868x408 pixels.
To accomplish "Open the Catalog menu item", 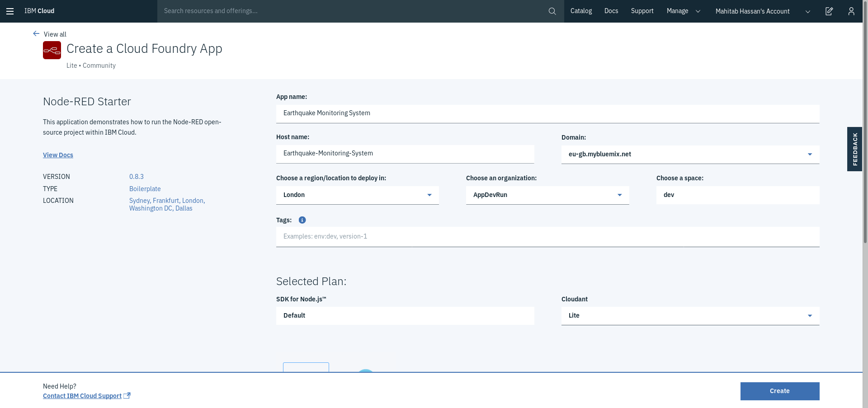I will tap(581, 11).
